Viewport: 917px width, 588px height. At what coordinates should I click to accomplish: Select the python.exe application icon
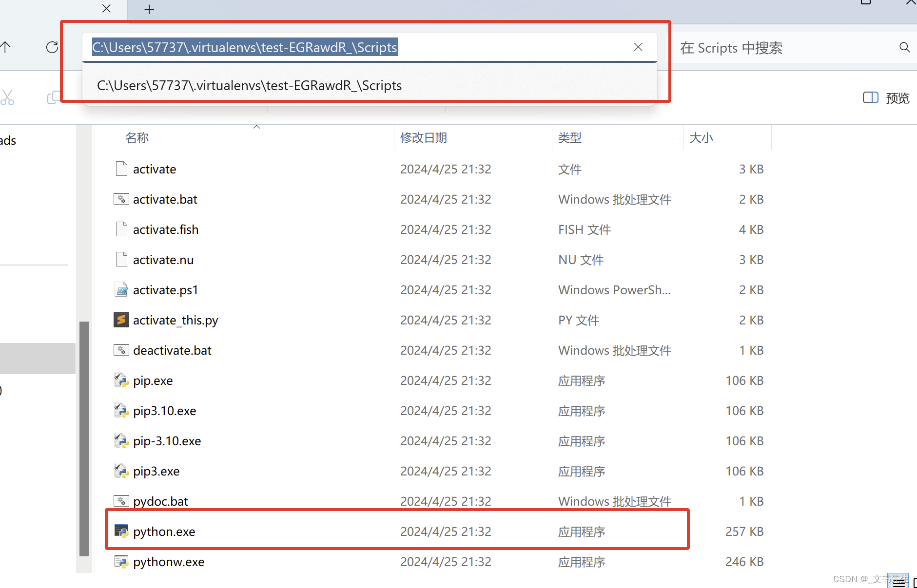[121, 531]
